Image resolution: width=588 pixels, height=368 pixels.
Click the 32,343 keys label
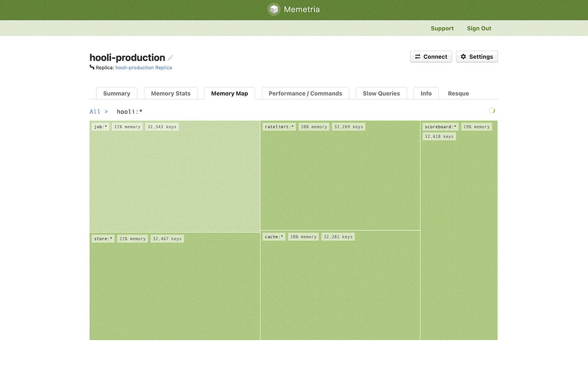162,127
